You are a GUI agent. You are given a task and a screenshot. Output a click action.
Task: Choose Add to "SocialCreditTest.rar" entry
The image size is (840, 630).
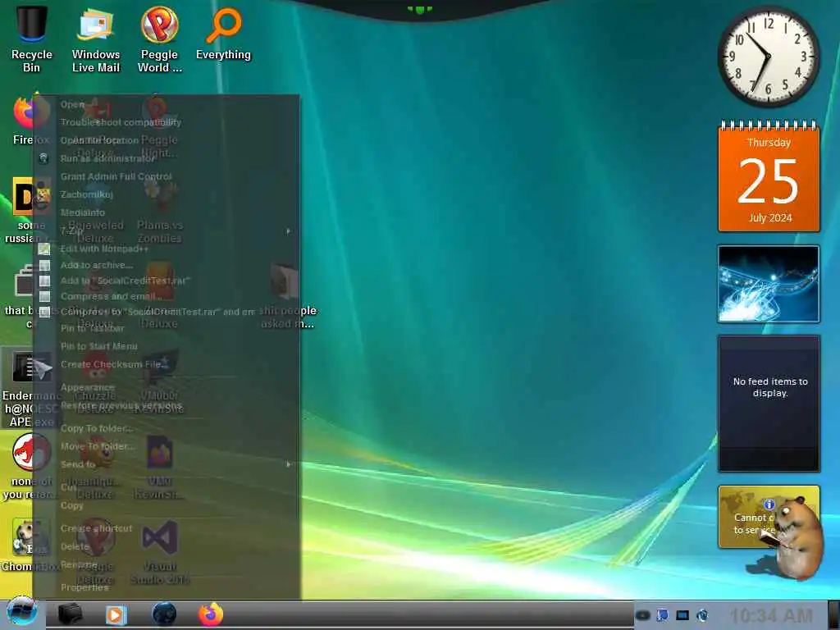pos(166,281)
